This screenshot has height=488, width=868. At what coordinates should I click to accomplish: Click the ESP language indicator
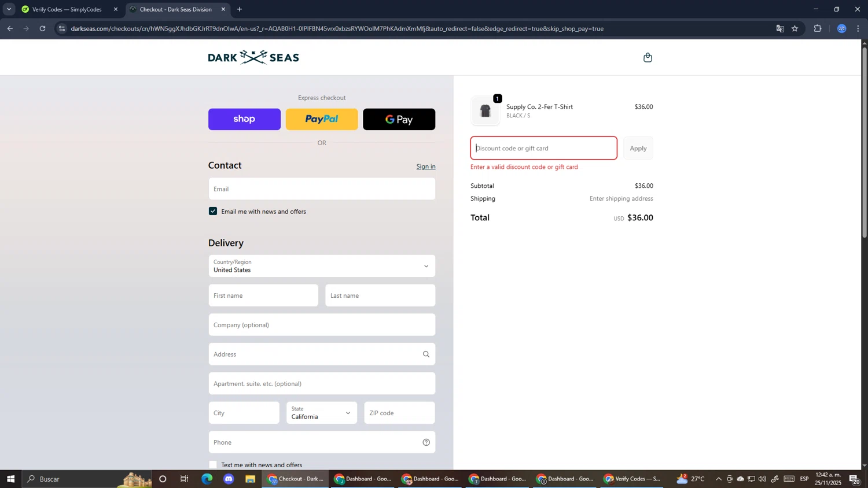point(804,479)
